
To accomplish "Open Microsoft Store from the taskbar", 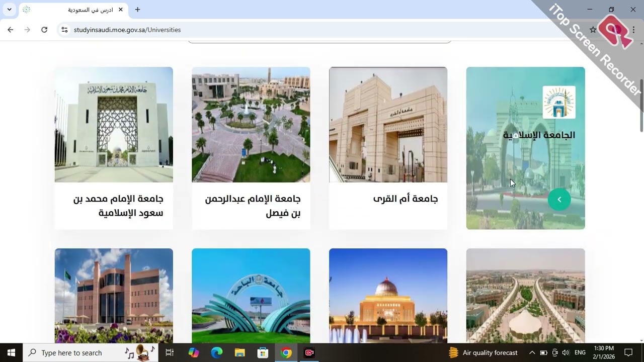I will pos(263,352).
